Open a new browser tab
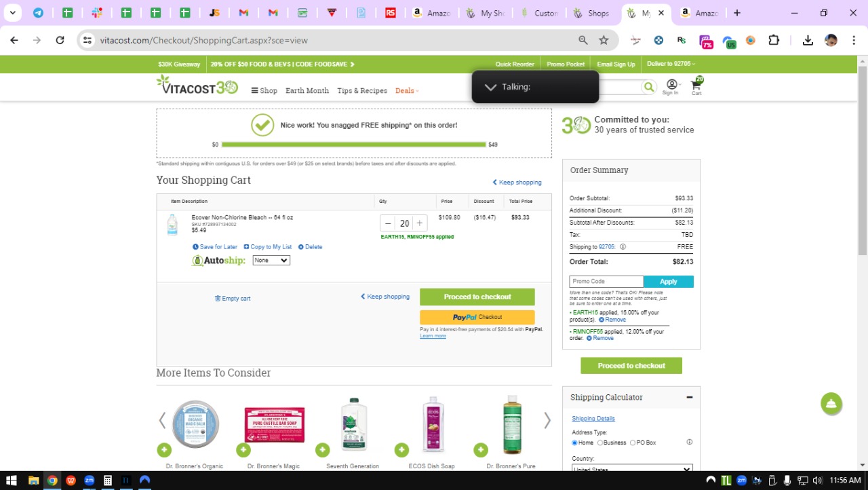The width and height of the screenshot is (868, 490). (x=737, y=13)
